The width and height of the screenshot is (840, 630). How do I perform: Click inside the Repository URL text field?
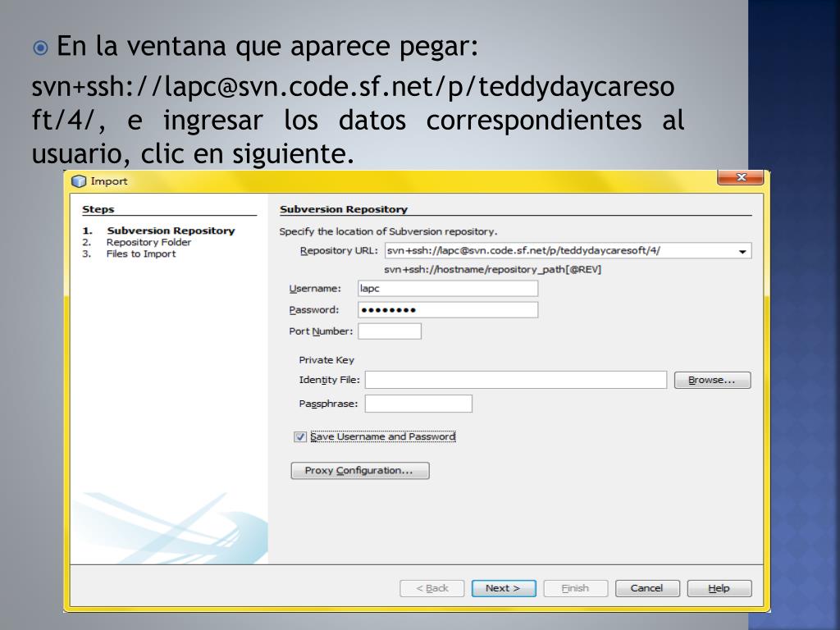click(x=558, y=251)
